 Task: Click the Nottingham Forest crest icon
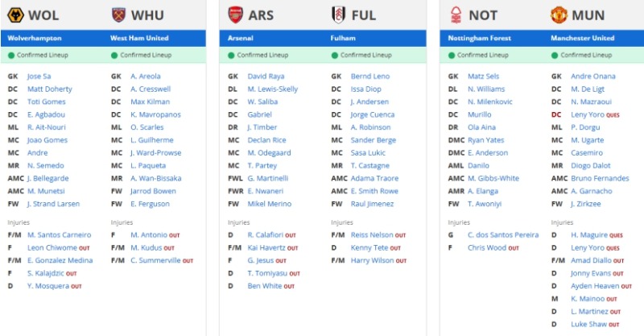455,15
